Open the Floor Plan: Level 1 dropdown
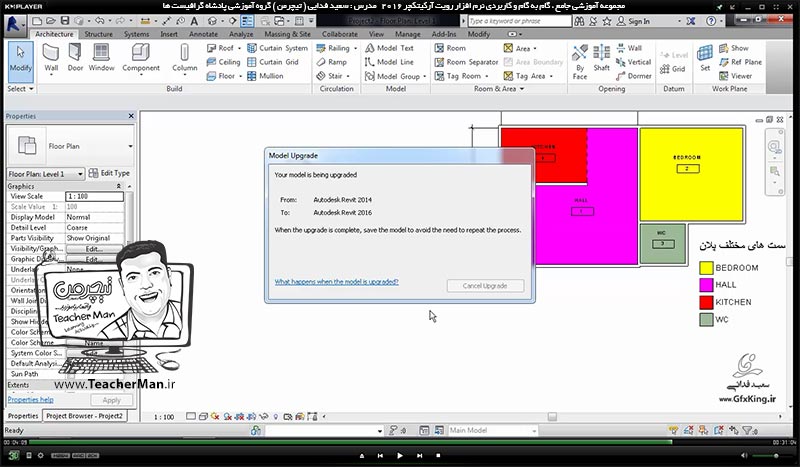Screen dimensions: 800x467 (x=80, y=174)
